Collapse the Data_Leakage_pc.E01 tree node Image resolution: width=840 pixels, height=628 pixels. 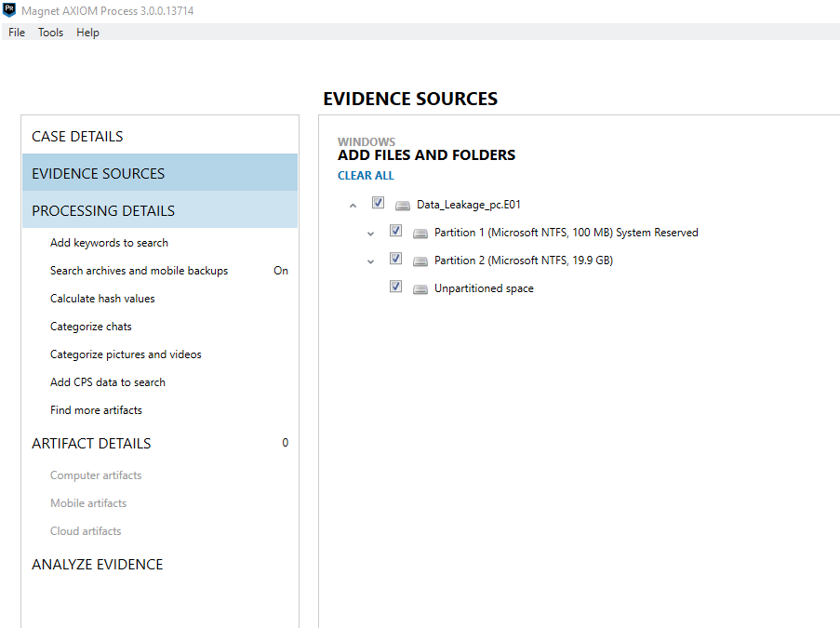pyautogui.click(x=353, y=206)
